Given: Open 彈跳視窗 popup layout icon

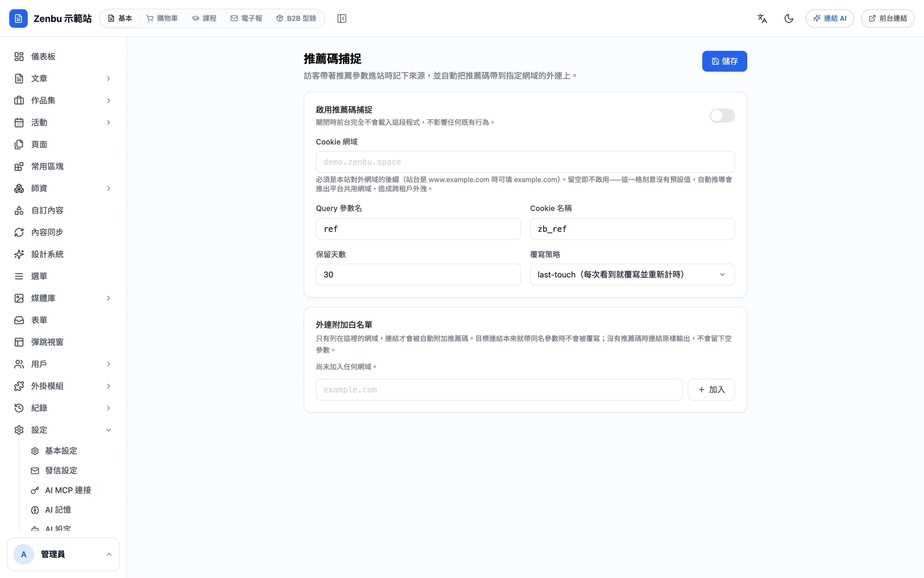Looking at the screenshot, I should 19,342.
